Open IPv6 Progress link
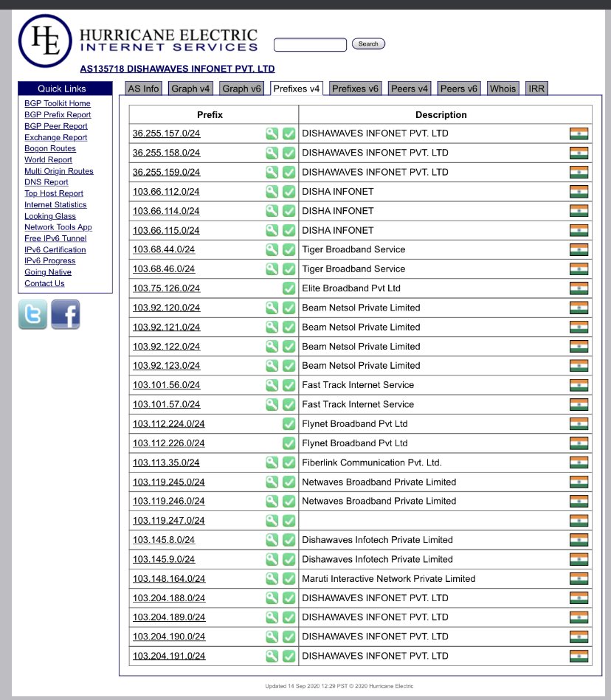The width and height of the screenshot is (611, 700). pyautogui.click(x=50, y=260)
